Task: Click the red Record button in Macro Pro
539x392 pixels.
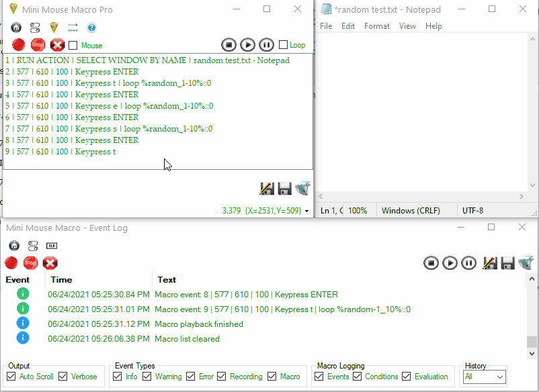Action: pos(18,45)
